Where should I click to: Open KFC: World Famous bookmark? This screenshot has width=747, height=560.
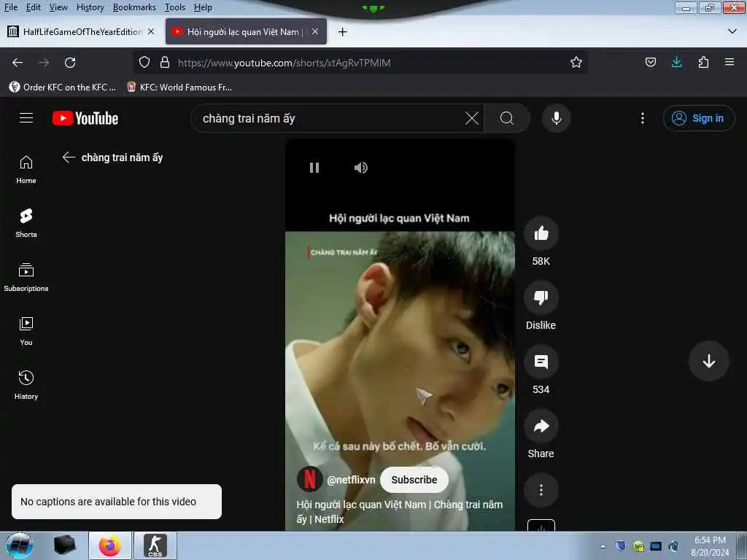[x=179, y=87]
